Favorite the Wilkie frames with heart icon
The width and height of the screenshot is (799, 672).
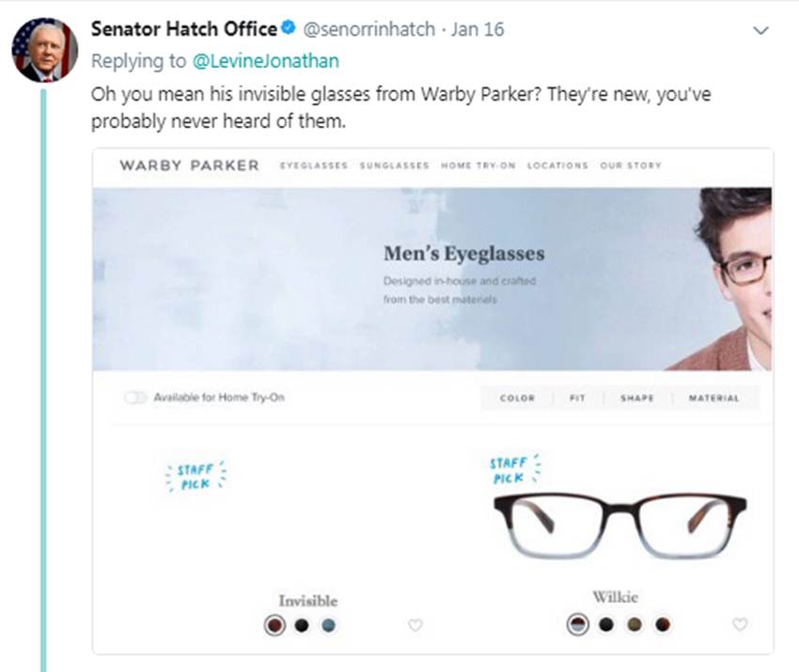pos(740,624)
